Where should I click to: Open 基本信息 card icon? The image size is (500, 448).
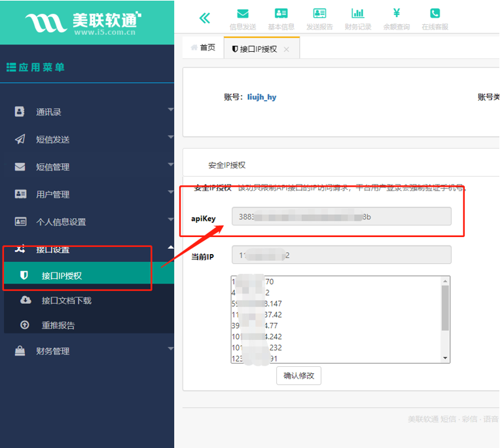tap(281, 13)
